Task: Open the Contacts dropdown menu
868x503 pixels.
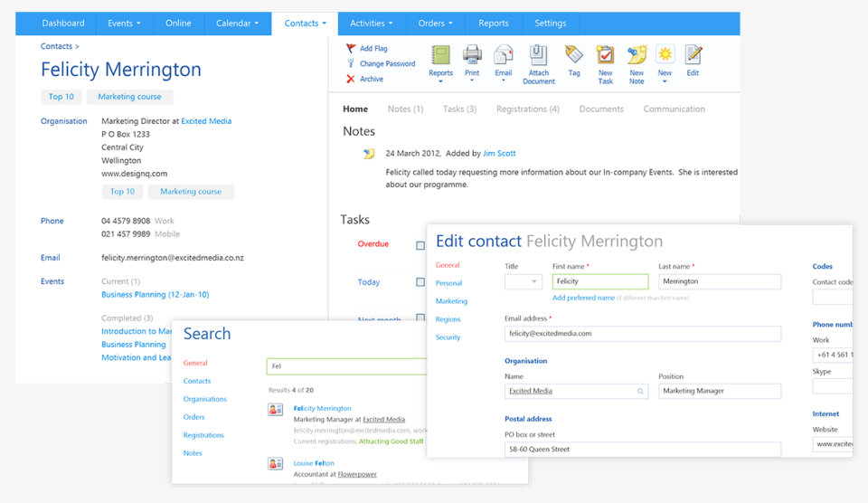Action: coord(305,24)
